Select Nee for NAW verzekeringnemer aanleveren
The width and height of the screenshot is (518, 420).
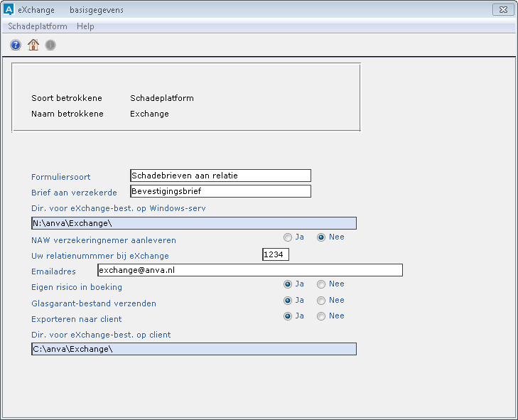[x=321, y=237]
